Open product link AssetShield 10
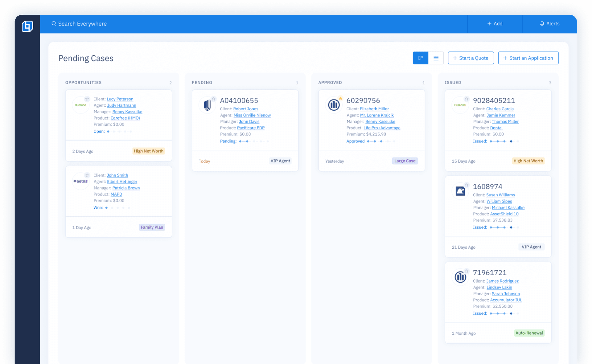The height and width of the screenshot is (364, 592). click(x=504, y=214)
